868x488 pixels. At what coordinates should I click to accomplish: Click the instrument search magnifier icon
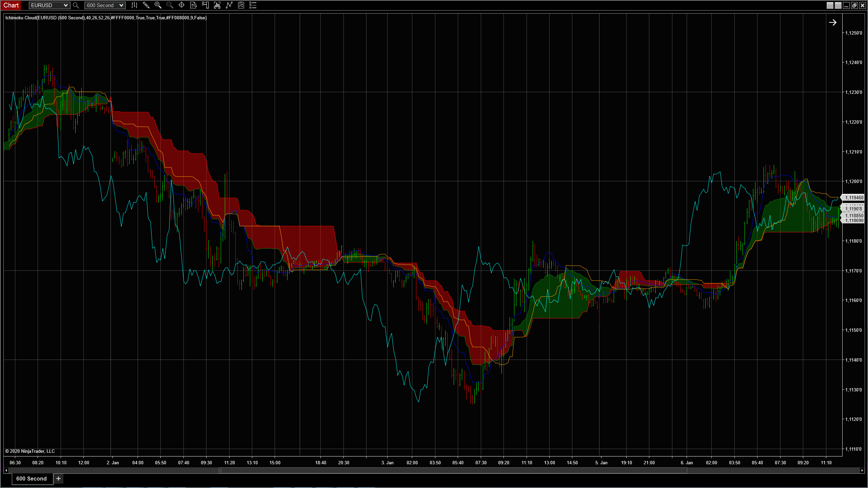76,5
